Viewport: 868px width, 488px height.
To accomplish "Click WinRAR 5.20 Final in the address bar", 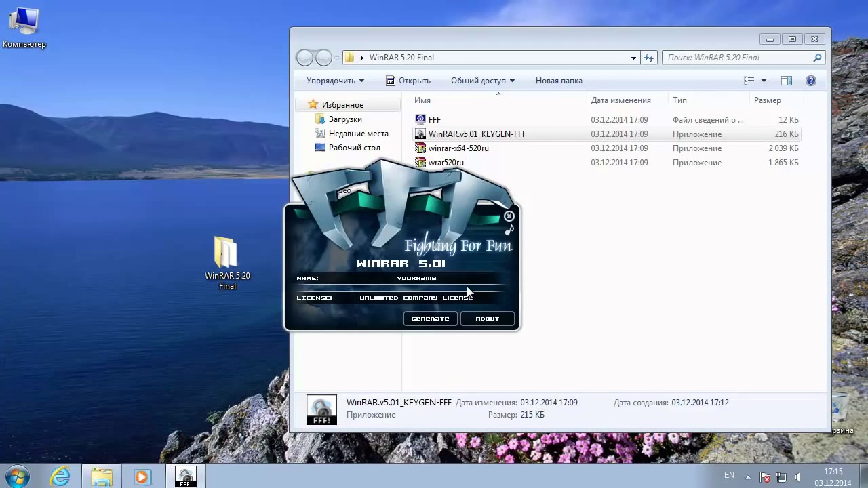I will point(401,58).
